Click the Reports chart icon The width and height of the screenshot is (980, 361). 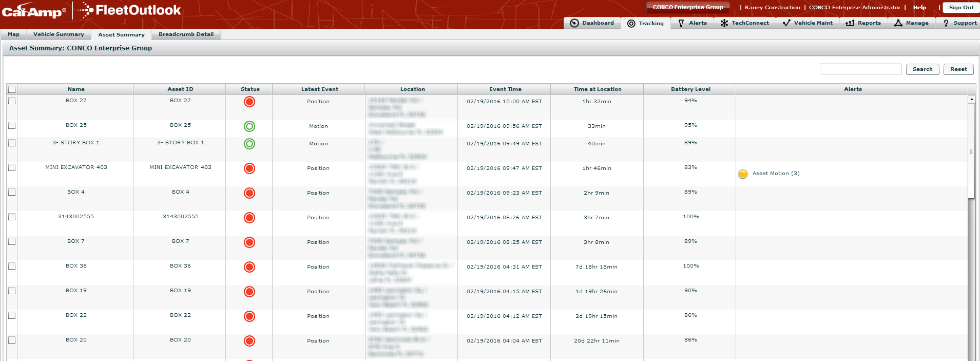850,23
